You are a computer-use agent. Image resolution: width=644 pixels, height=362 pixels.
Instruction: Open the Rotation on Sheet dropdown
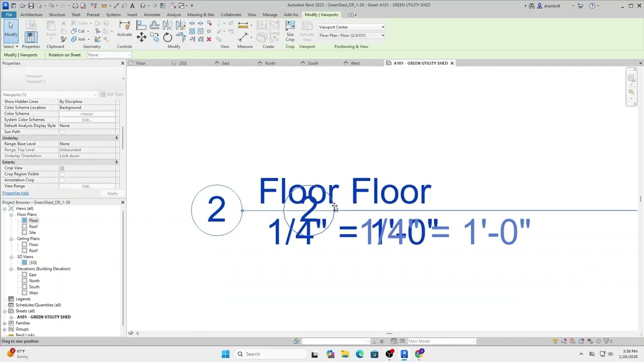click(x=109, y=55)
